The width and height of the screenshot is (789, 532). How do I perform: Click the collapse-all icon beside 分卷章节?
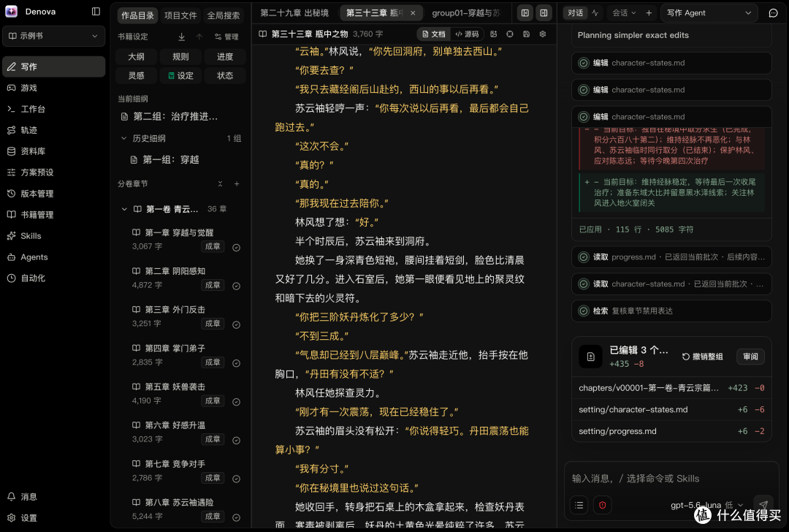[x=220, y=183]
